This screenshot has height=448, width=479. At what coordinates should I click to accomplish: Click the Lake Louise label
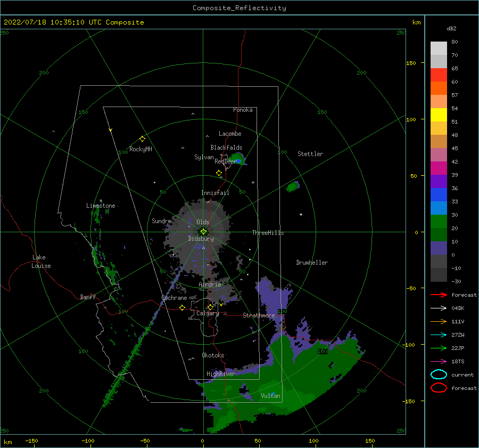41,262
